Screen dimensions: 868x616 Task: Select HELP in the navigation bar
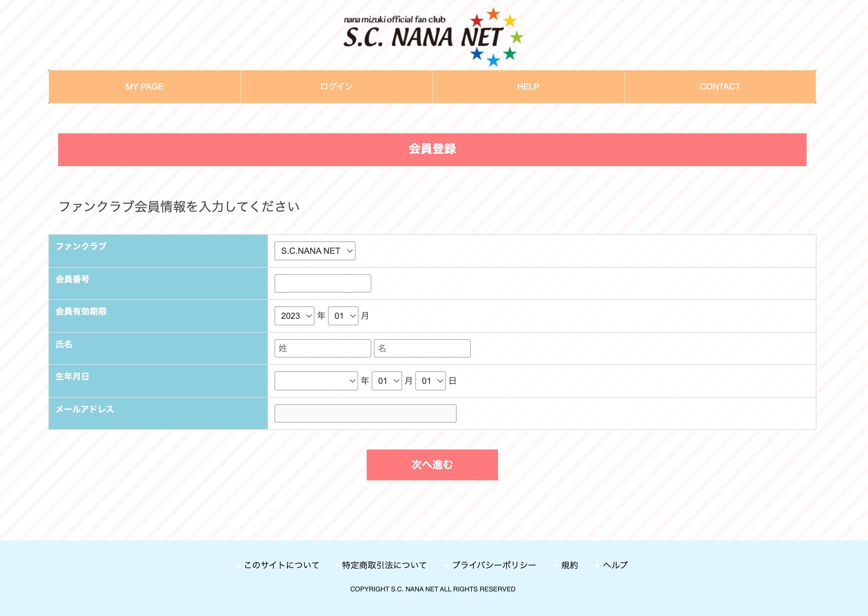(528, 86)
